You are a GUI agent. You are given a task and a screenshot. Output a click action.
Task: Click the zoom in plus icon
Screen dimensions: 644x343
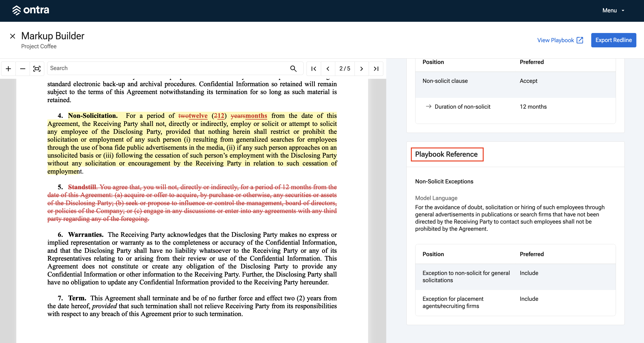pos(8,68)
